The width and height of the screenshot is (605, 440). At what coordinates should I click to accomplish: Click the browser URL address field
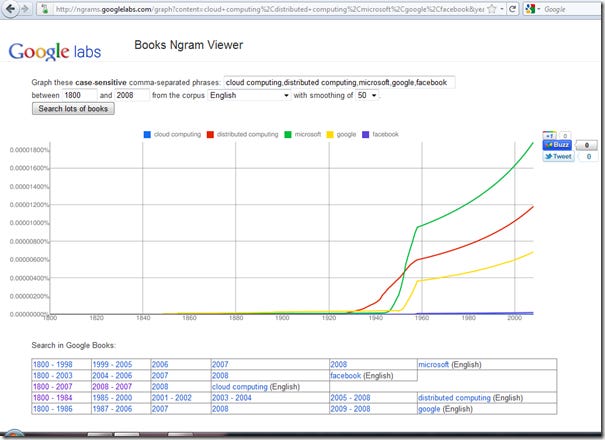click(x=269, y=9)
